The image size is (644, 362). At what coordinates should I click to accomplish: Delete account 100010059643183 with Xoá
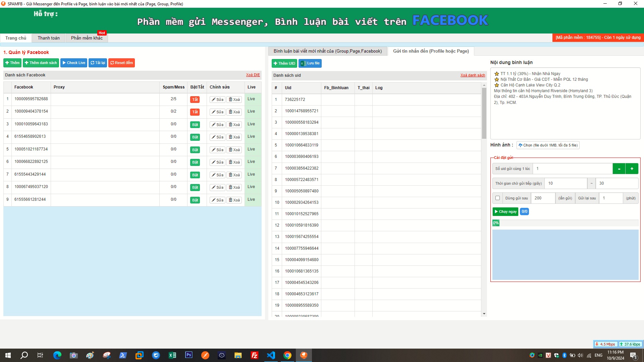point(234,125)
